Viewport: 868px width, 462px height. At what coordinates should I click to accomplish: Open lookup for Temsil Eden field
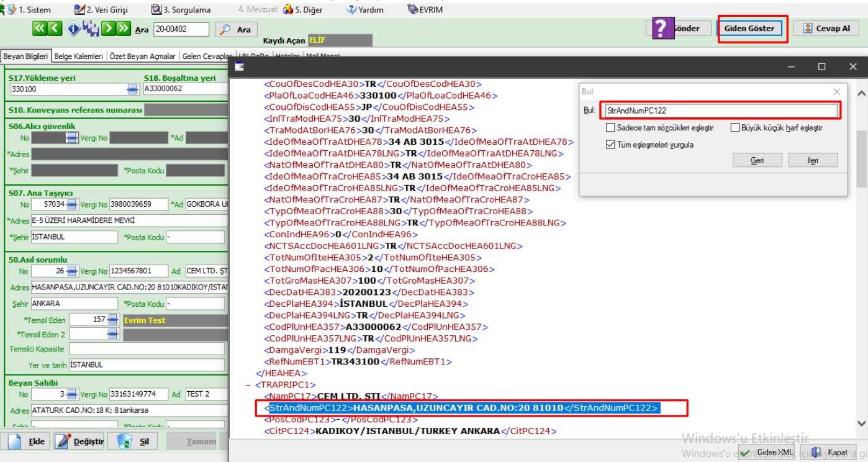[x=112, y=319]
